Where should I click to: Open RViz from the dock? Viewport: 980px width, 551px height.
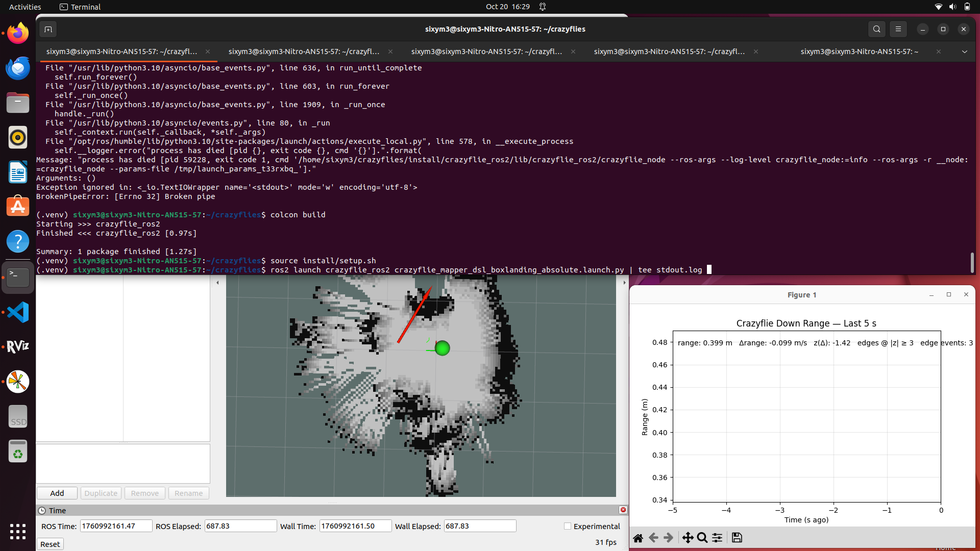pyautogui.click(x=18, y=347)
